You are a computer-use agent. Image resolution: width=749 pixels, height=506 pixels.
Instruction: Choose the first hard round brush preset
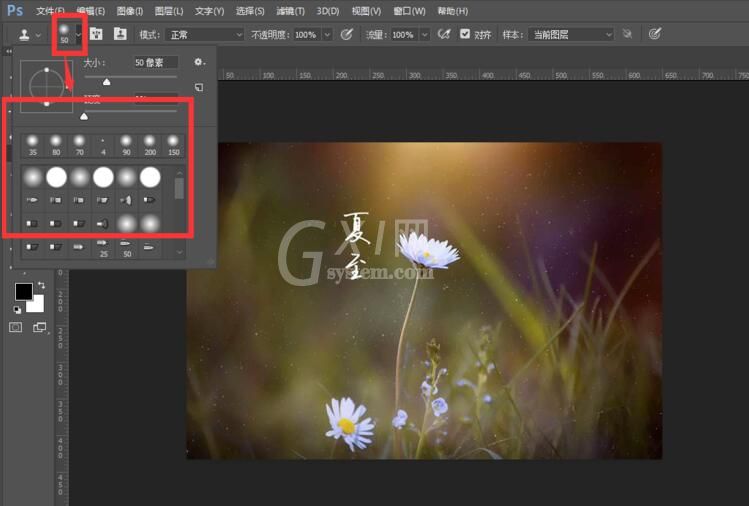[56, 177]
